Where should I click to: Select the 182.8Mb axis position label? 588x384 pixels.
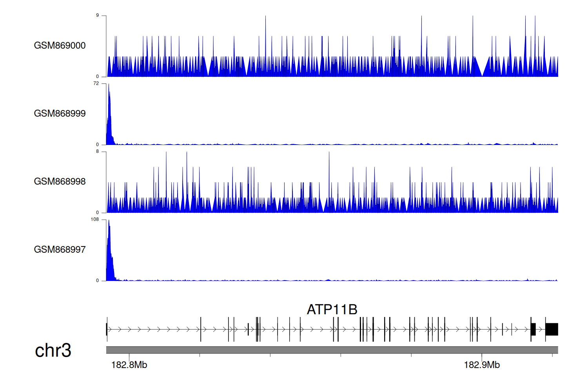(x=129, y=365)
